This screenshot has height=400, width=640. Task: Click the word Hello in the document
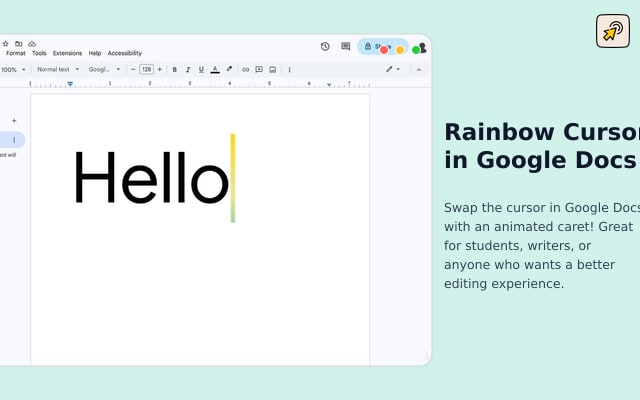pyautogui.click(x=151, y=177)
